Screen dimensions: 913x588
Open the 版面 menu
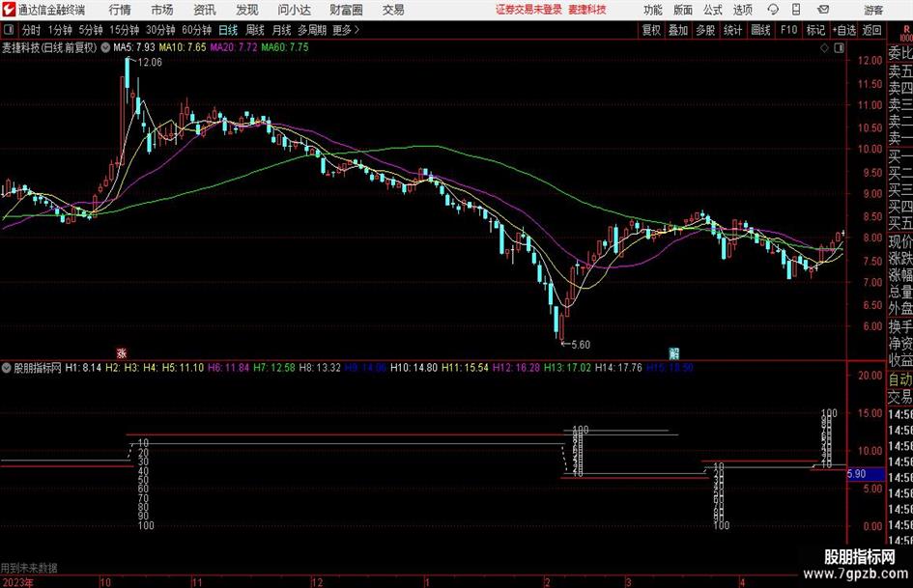(x=683, y=10)
